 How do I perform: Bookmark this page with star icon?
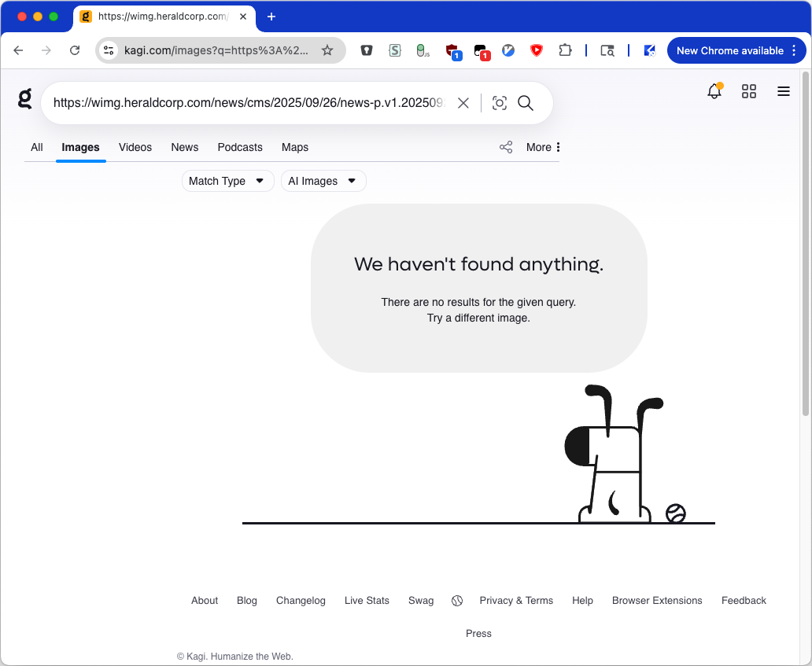tap(327, 50)
